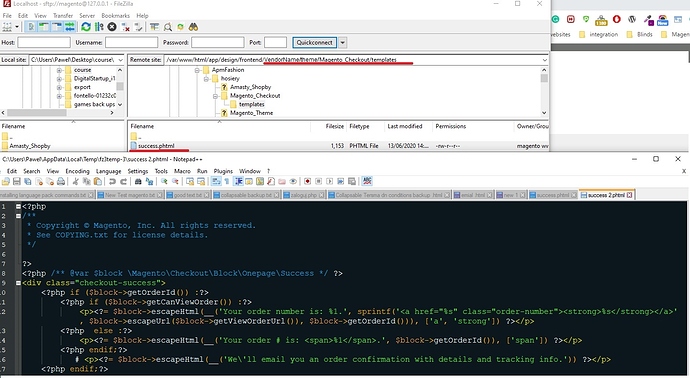Click Notepad++ Save file icon
This screenshot has width=690, height=378.
[x=17, y=181]
